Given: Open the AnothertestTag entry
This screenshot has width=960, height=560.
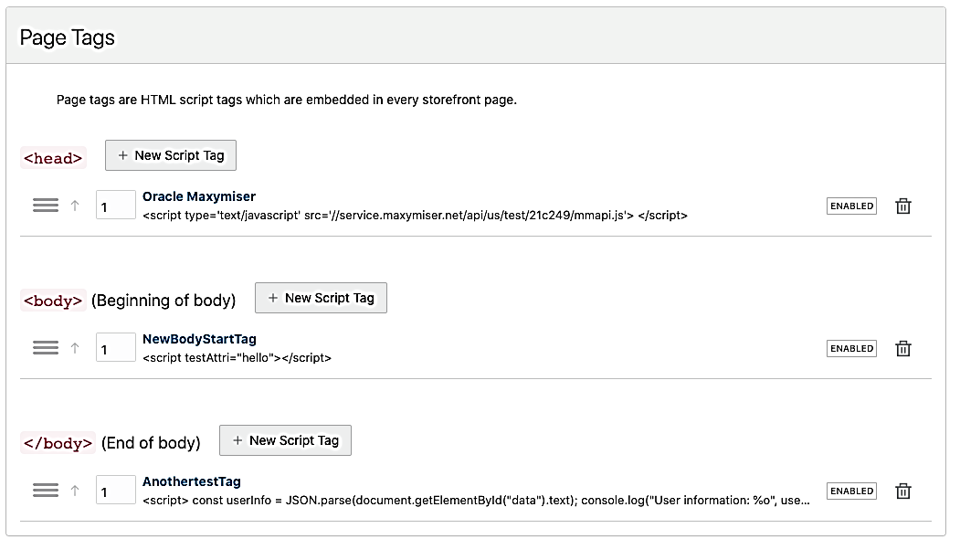Looking at the screenshot, I should pos(192,481).
